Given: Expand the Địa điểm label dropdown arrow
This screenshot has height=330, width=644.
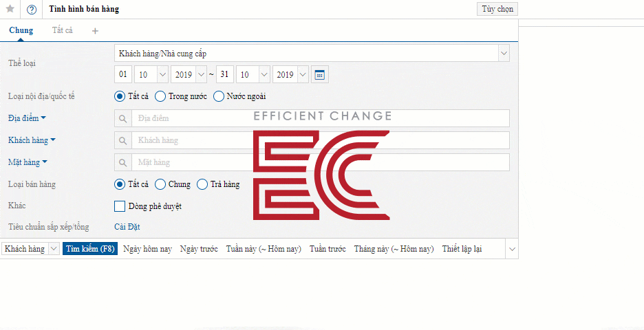Looking at the screenshot, I should tap(43, 118).
